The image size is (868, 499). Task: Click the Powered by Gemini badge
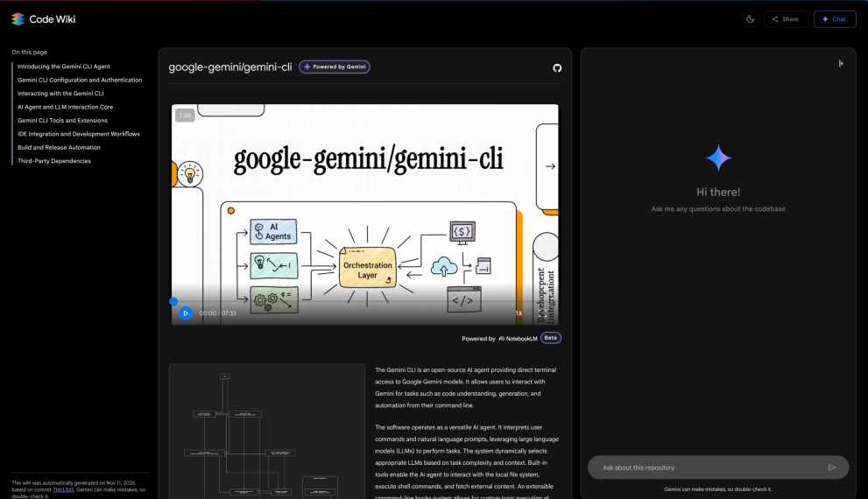335,67
